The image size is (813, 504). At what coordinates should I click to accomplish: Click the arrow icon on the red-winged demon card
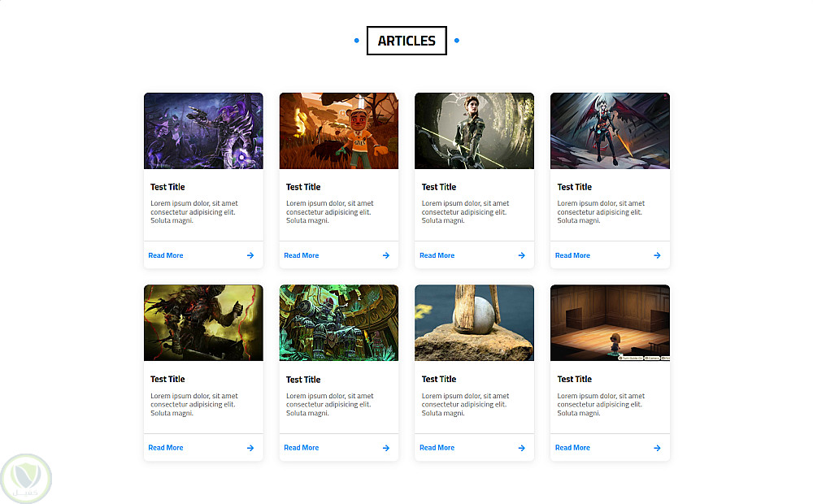click(657, 255)
